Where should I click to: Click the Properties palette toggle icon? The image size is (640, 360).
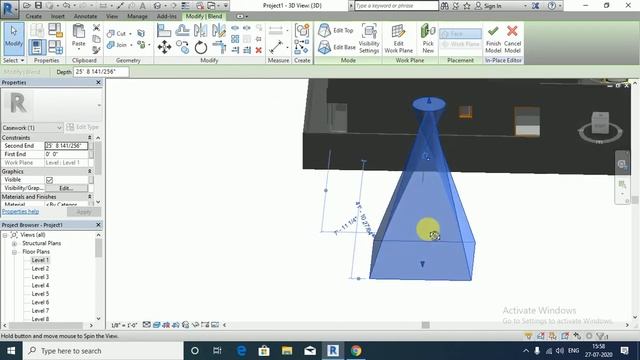tap(37, 47)
